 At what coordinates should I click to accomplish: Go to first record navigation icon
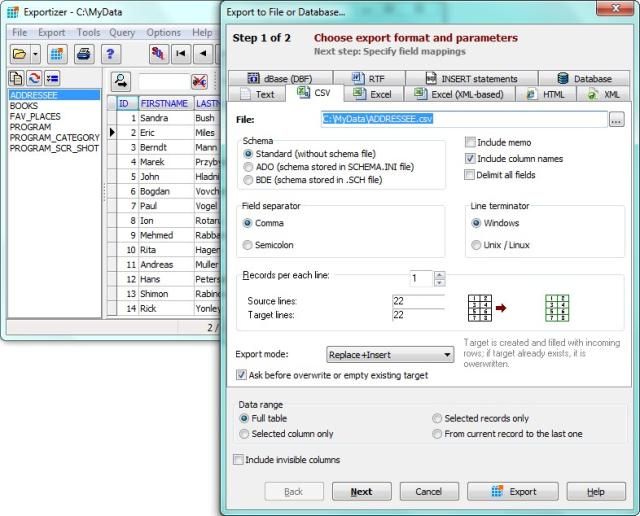point(181,54)
